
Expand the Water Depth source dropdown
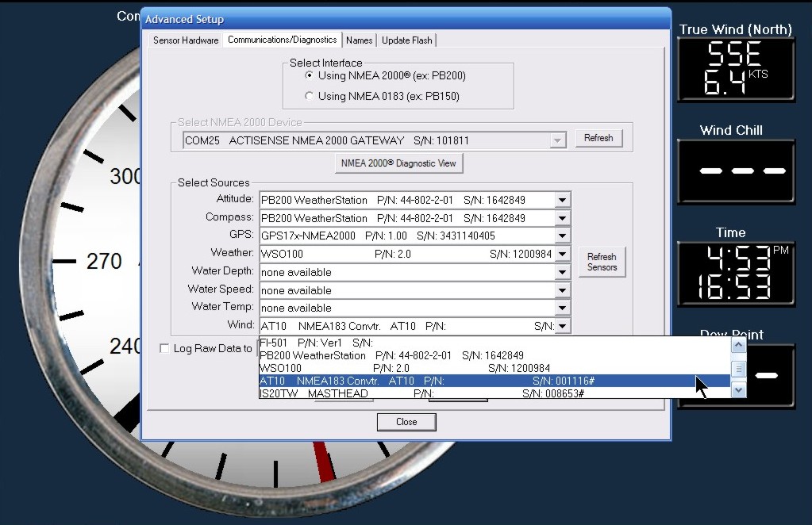[563, 272]
